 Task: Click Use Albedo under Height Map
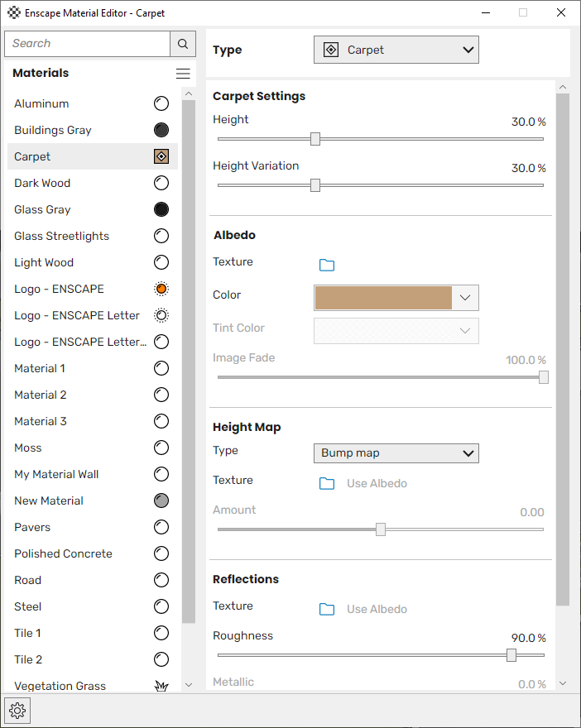point(377,483)
